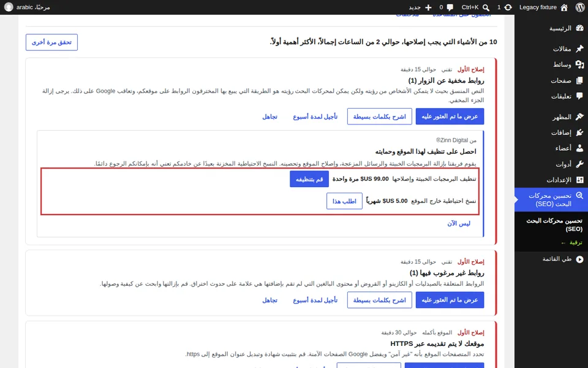Image resolution: width=588 pixels, height=368 pixels.
Task: Click the user avatar next to مرحبًا arabic
Action: 8,7
